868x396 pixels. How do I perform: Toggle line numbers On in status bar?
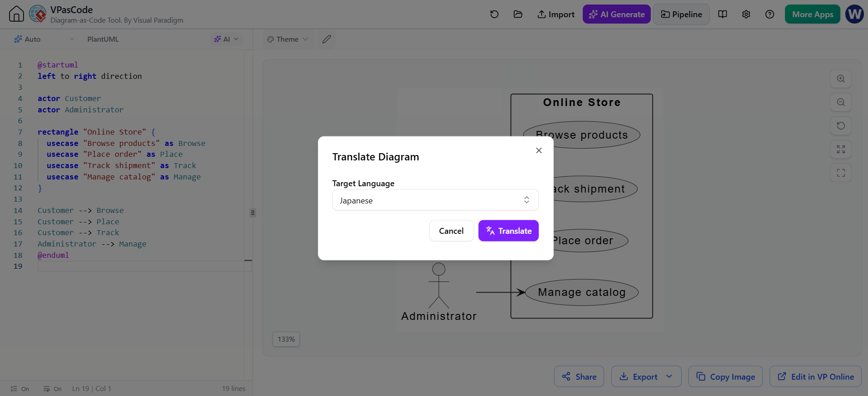pos(20,389)
